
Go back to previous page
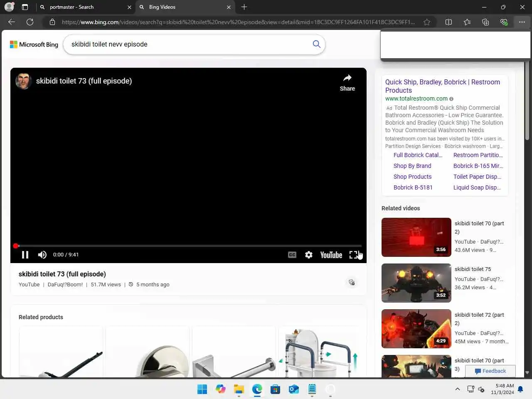12,22
